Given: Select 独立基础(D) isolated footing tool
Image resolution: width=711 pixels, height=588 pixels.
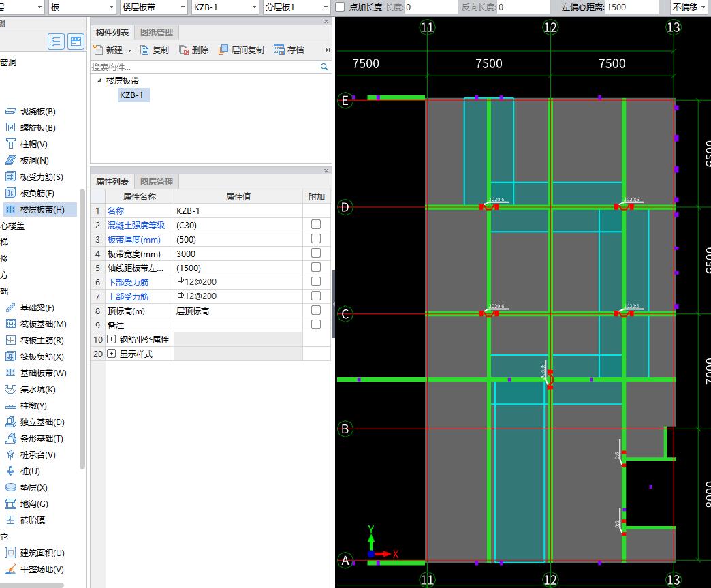Looking at the screenshot, I should pos(35,422).
